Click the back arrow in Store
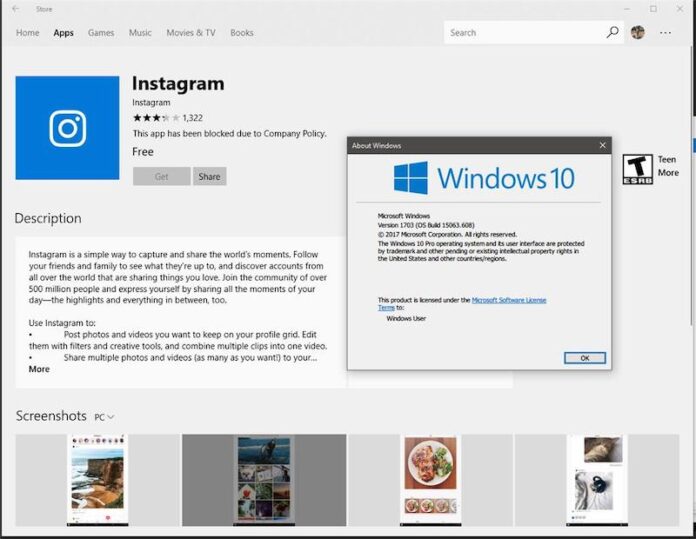This screenshot has height=539, width=696. [16, 8]
